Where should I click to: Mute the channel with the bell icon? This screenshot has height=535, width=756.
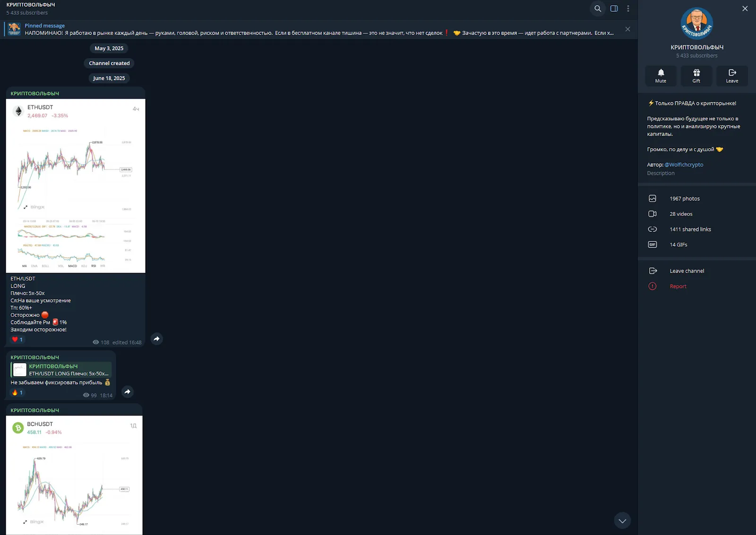[661, 76]
